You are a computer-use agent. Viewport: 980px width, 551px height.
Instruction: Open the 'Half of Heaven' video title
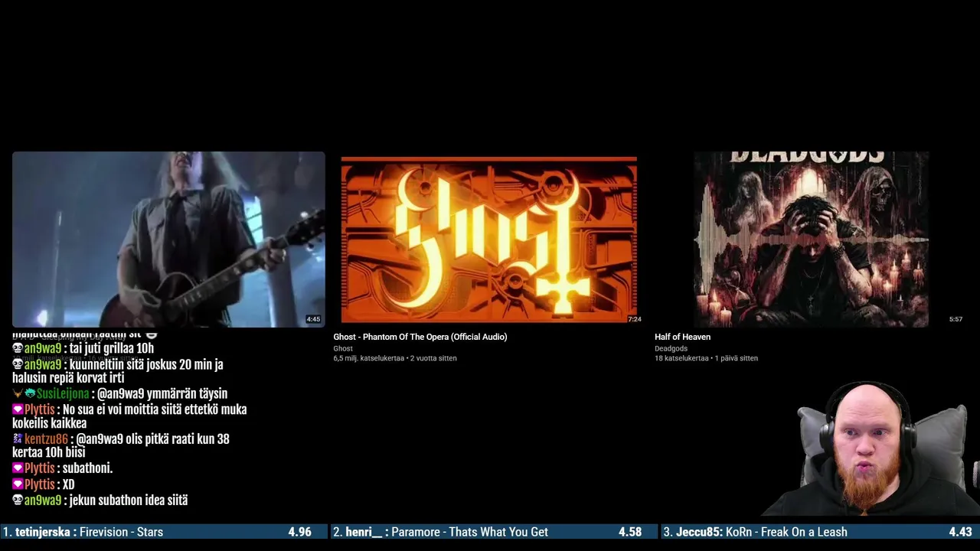682,337
